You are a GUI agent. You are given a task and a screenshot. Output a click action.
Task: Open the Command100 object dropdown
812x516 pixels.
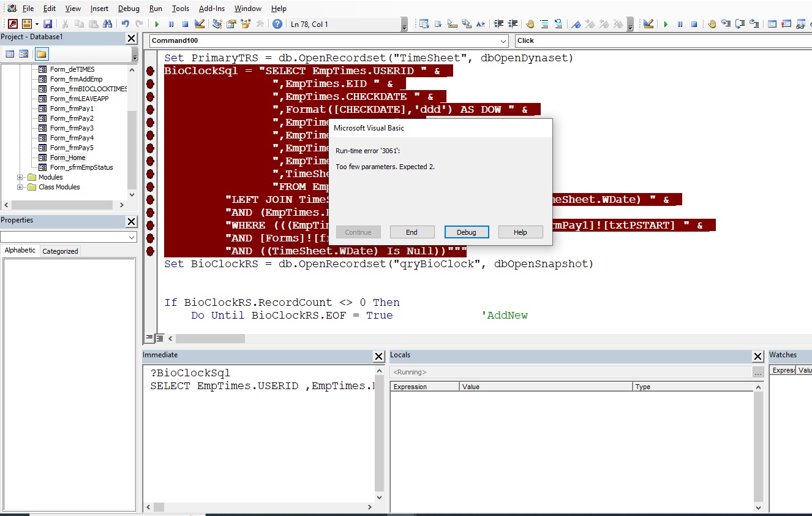pyautogui.click(x=503, y=41)
